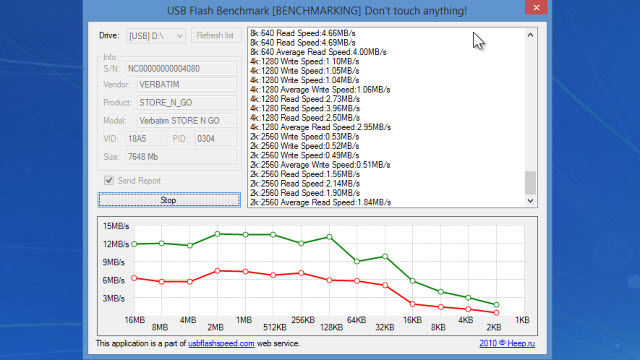Click red write-speed point at 16KB
The height and width of the screenshot is (360, 640).
413,304
